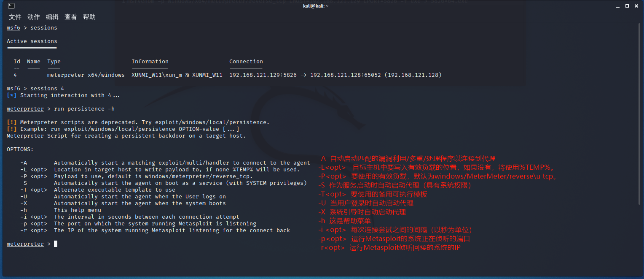Viewport: 644px width, 279px height.
Task: Click red note '-i <opt> 每次连接尝试之间的间隔'
Action: click(x=395, y=230)
